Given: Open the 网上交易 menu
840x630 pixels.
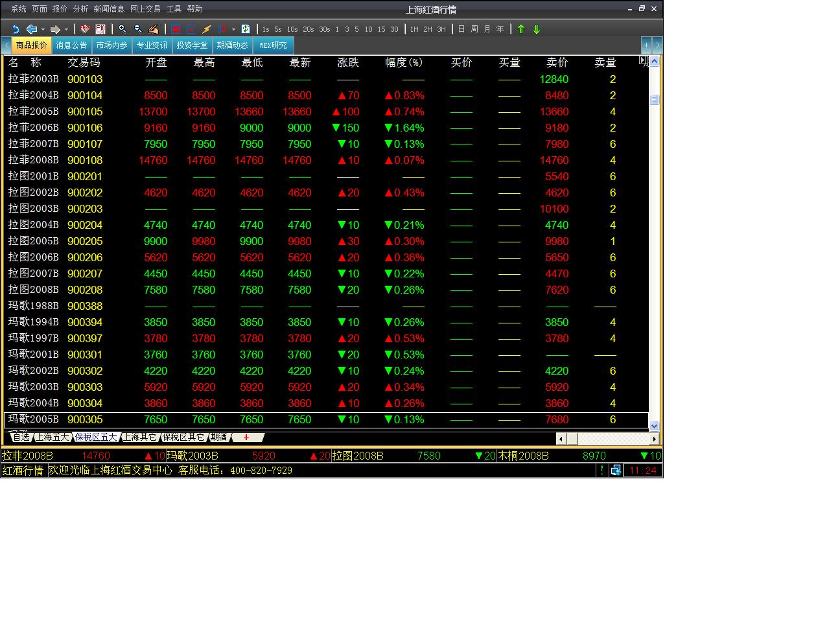Looking at the screenshot, I should tap(145, 9).
